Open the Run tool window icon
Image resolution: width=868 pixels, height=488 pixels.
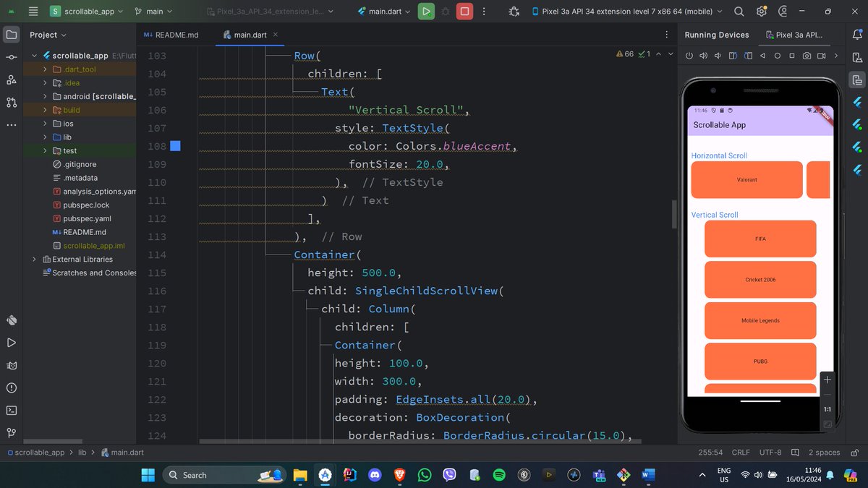[x=11, y=343]
